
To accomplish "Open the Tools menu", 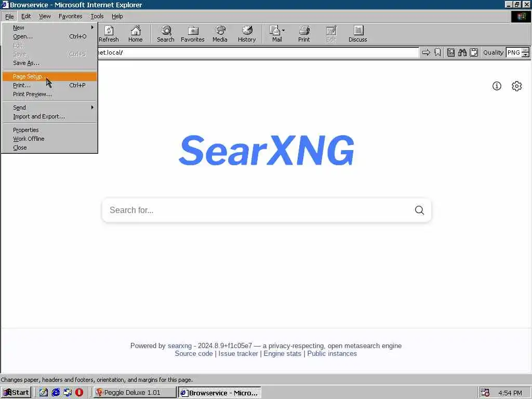I will 97,16.
